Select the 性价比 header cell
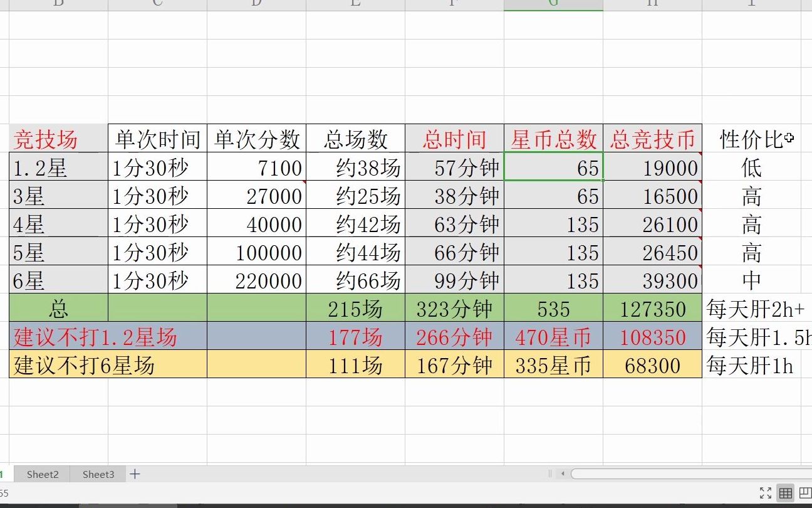 (x=751, y=139)
